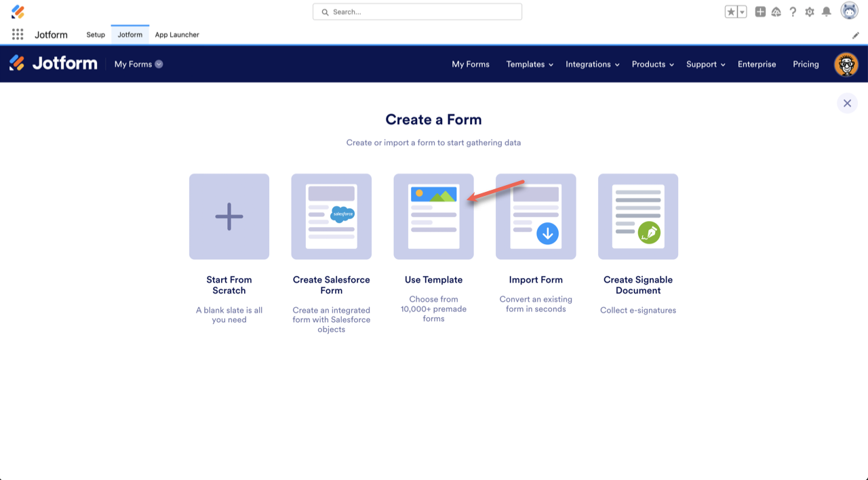
Task: Close the Create a Form dialog
Action: point(847,103)
